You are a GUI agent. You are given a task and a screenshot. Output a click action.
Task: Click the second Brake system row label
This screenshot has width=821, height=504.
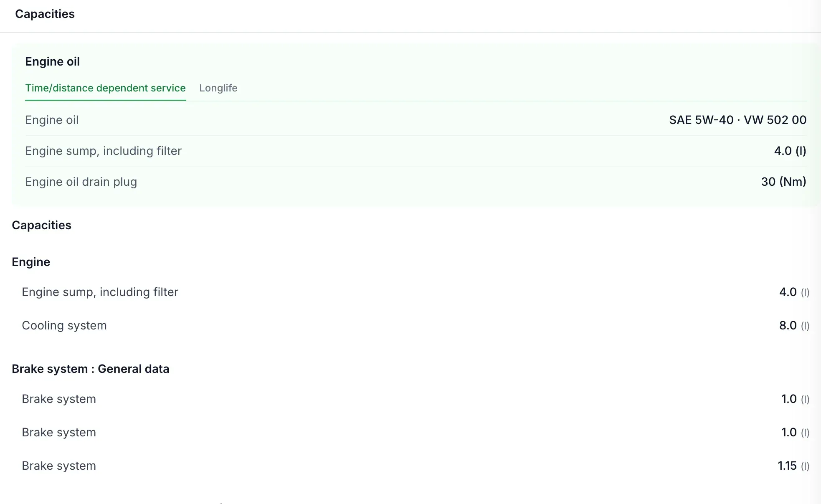coord(59,433)
